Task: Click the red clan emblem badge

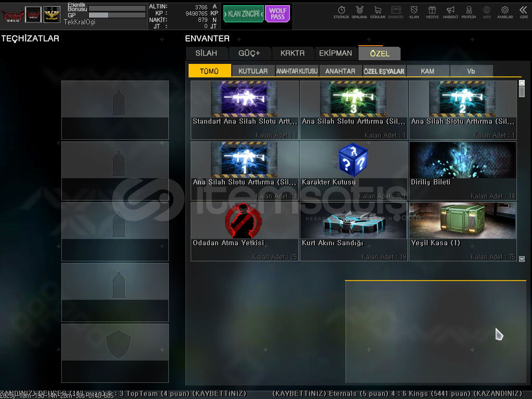Action: point(33,15)
